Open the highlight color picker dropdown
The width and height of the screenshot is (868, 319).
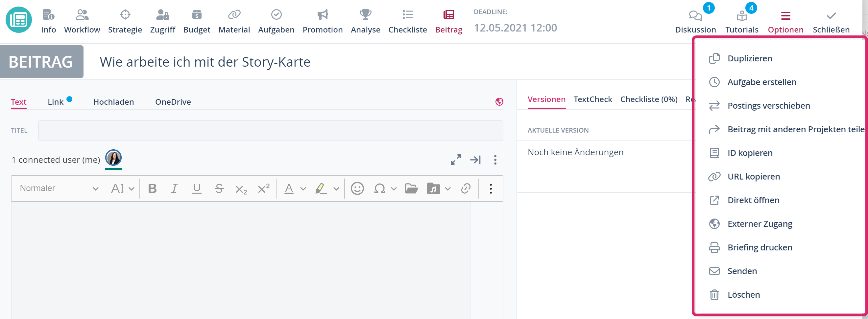(336, 189)
